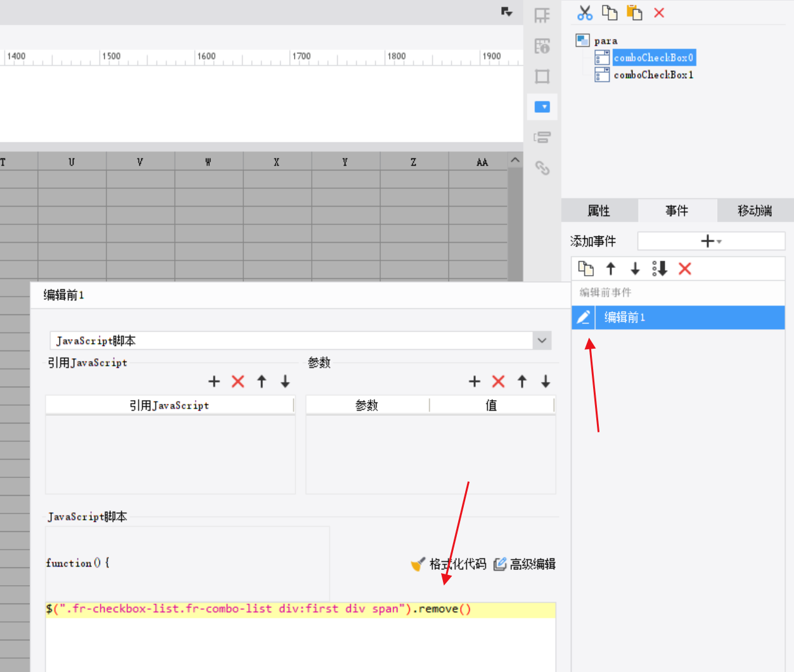The image size is (794, 672).
Task: Select column Y header
Action: pyautogui.click(x=345, y=162)
